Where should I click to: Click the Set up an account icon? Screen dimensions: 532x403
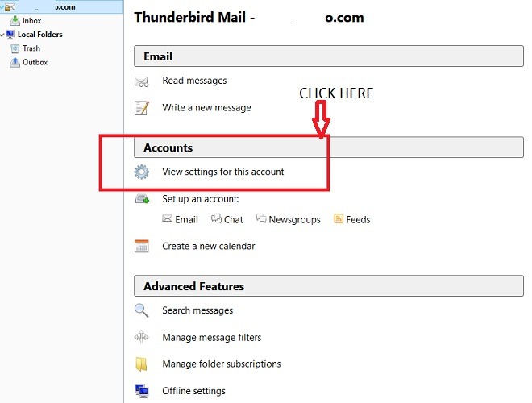[142, 199]
